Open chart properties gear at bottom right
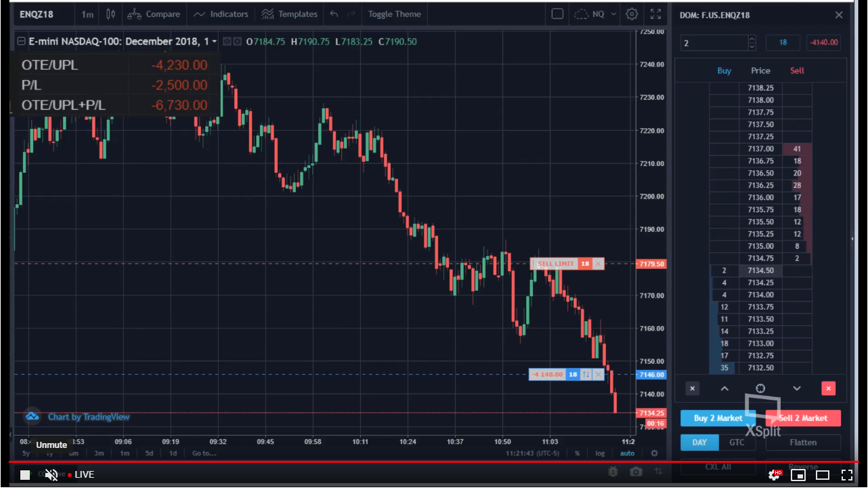The width and height of the screenshot is (868, 492). (654, 453)
